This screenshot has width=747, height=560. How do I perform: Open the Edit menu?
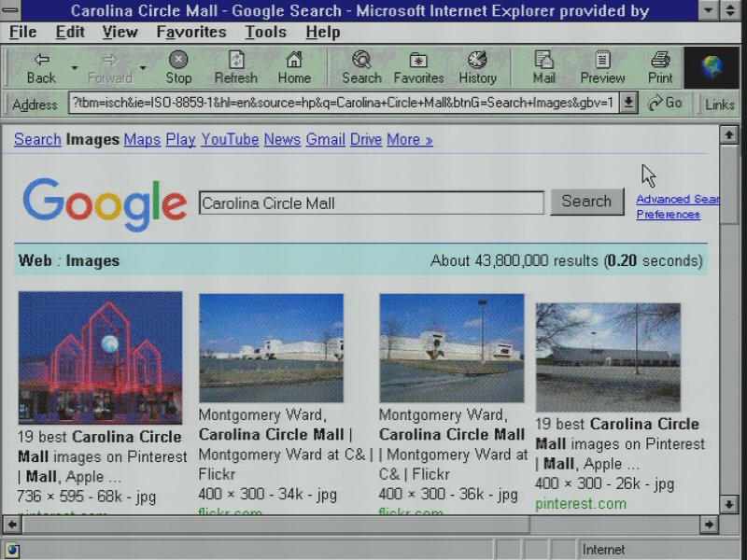point(70,32)
